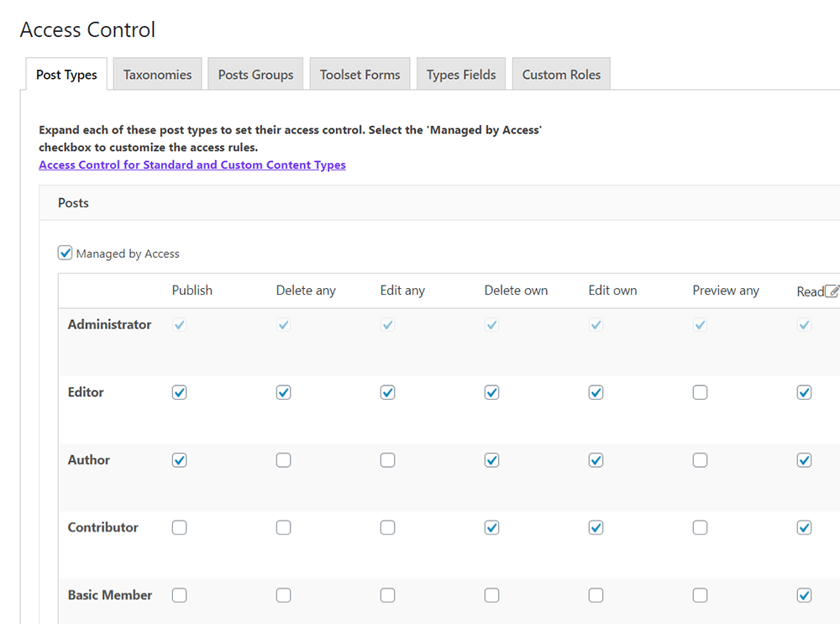Enable Author Edit any permission

pyautogui.click(x=388, y=460)
